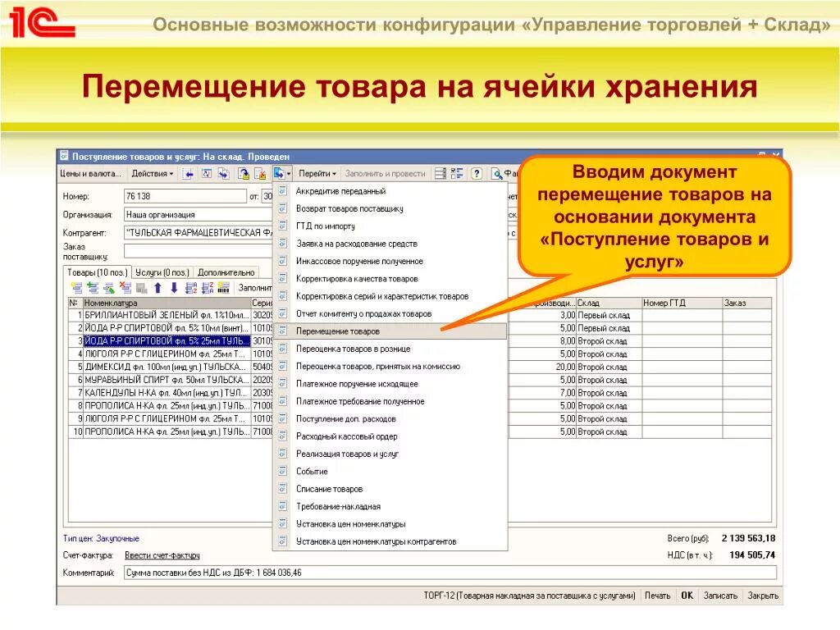Click the barcode scan icon in table toolbar
The width and height of the screenshot is (840, 630).
click(x=223, y=288)
